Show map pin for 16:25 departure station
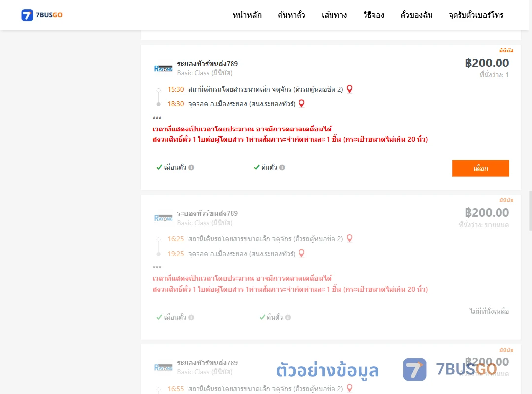532x394 pixels. click(x=349, y=238)
